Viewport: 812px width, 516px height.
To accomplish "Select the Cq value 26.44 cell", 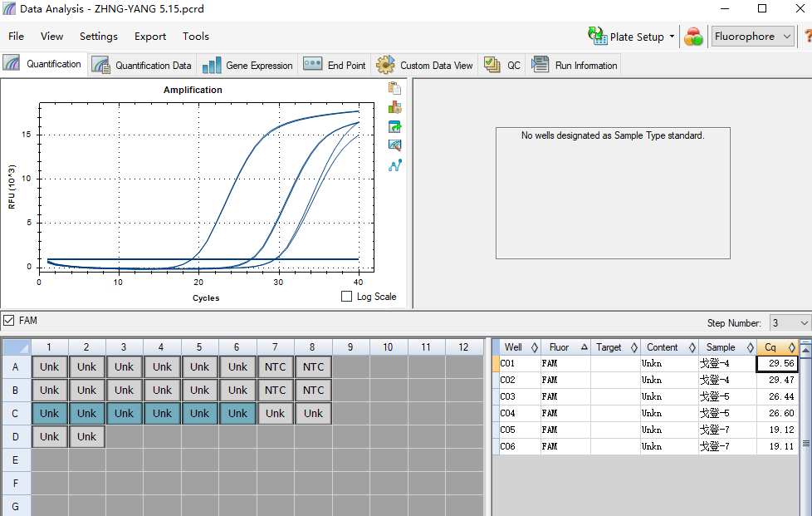I will [x=777, y=396].
